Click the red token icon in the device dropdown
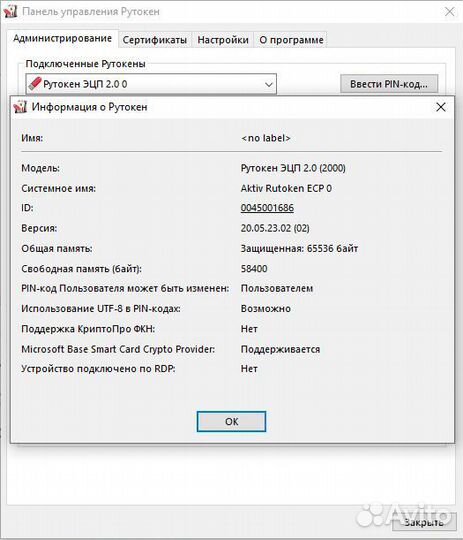 pyautogui.click(x=34, y=84)
